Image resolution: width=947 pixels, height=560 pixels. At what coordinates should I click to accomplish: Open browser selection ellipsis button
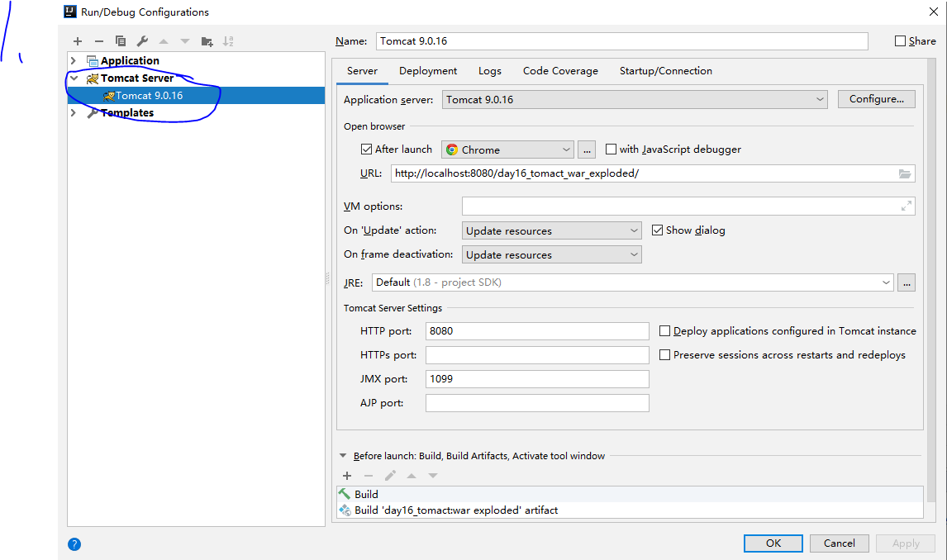[587, 149]
